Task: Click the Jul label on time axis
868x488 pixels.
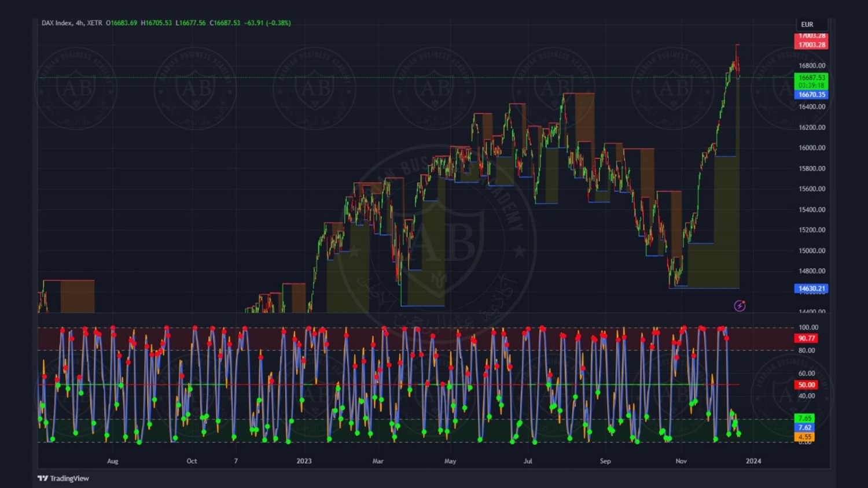Action: (528, 461)
